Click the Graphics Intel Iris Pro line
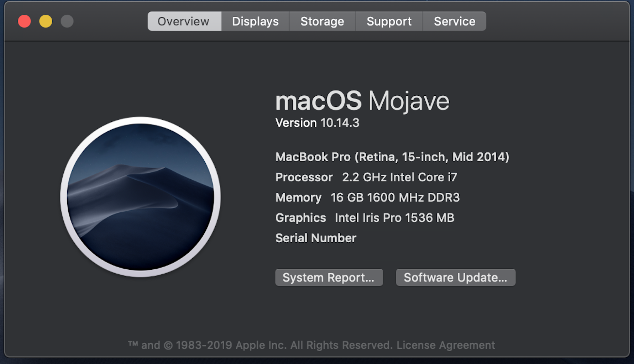This screenshot has height=364, width=634. tap(365, 218)
